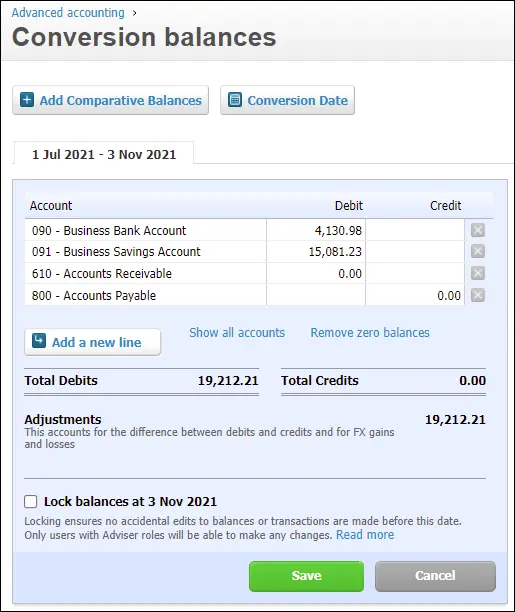The height and width of the screenshot is (612, 515).
Task: Delete the 610 Accounts Receivable row
Action: [x=478, y=273]
